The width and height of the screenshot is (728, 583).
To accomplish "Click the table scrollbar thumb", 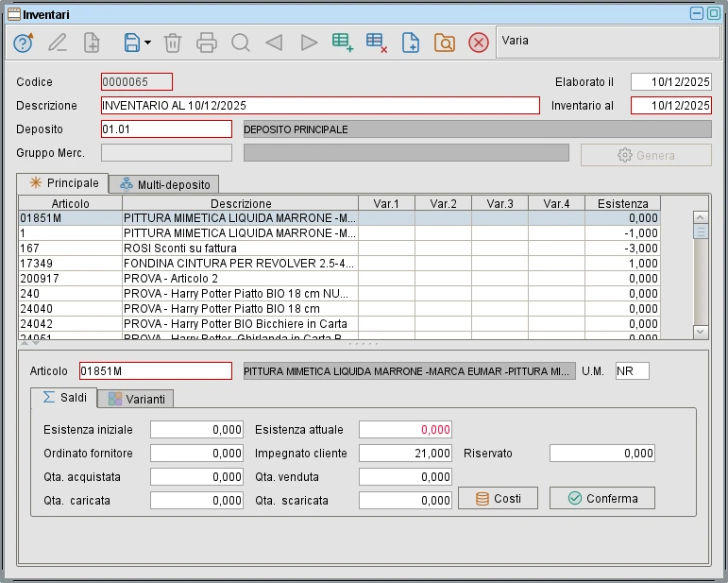I will pos(700,231).
